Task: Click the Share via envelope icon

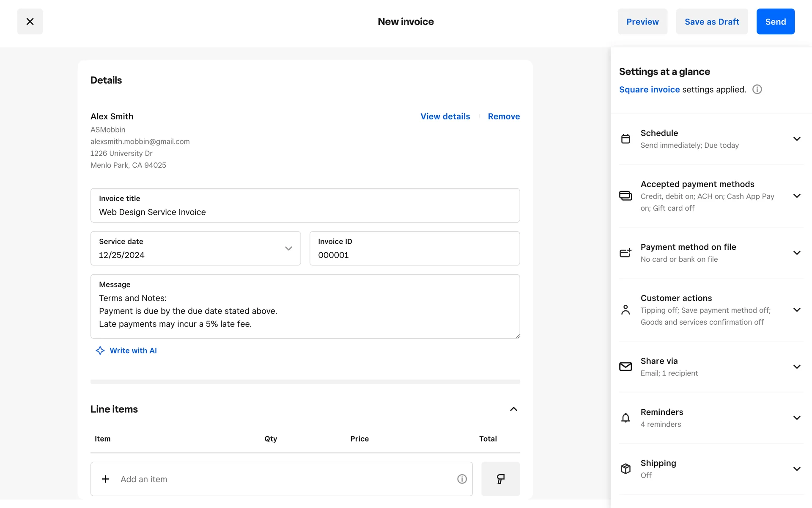Action: pyautogui.click(x=625, y=367)
